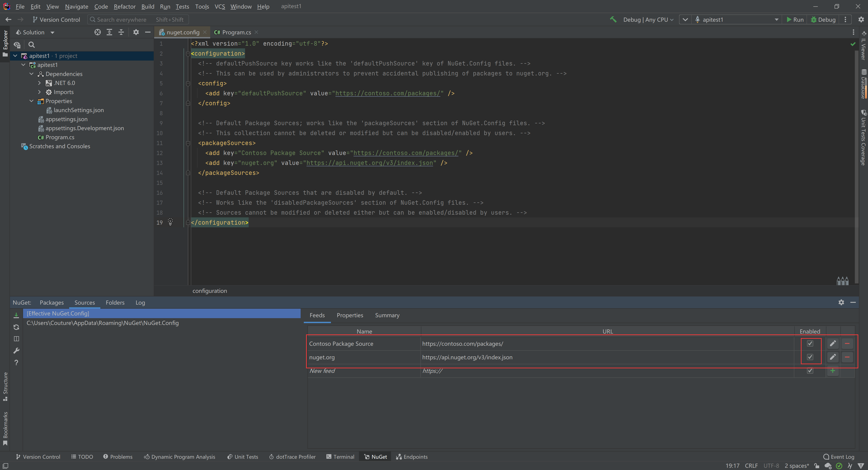Screen dimensions: 868x470
Task: Click the locate-in-solution crosshair icon
Action: [97, 32]
